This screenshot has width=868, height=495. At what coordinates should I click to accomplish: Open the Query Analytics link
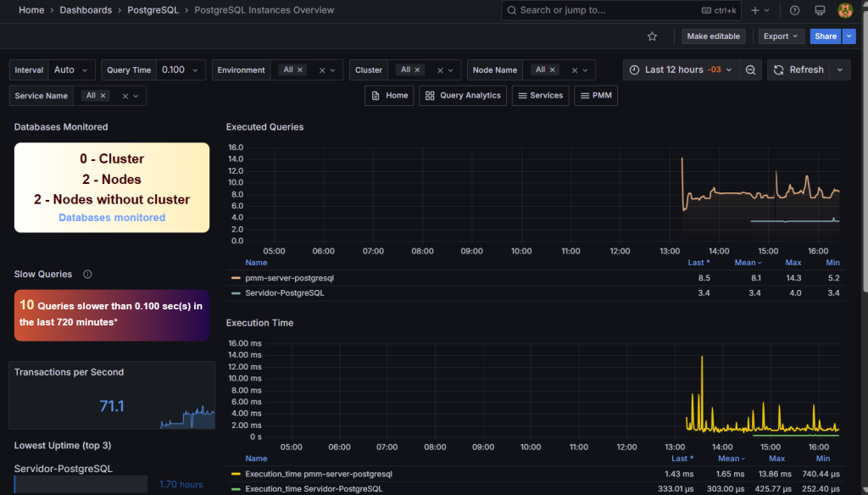[x=463, y=96]
